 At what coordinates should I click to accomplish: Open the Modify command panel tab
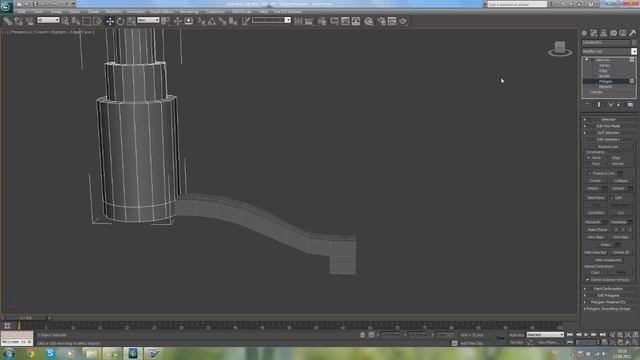pos(594,33)
